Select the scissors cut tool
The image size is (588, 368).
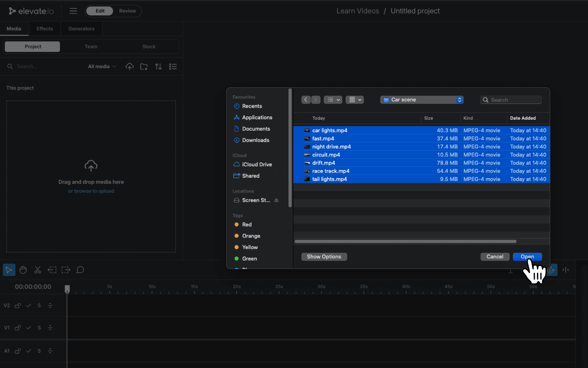click(x=37, y=270)
